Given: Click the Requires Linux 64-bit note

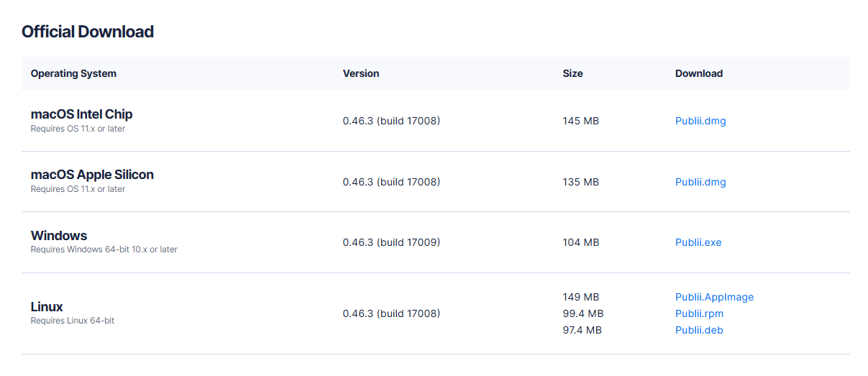Looking at the screenshot, I should (x=72, y=321).
